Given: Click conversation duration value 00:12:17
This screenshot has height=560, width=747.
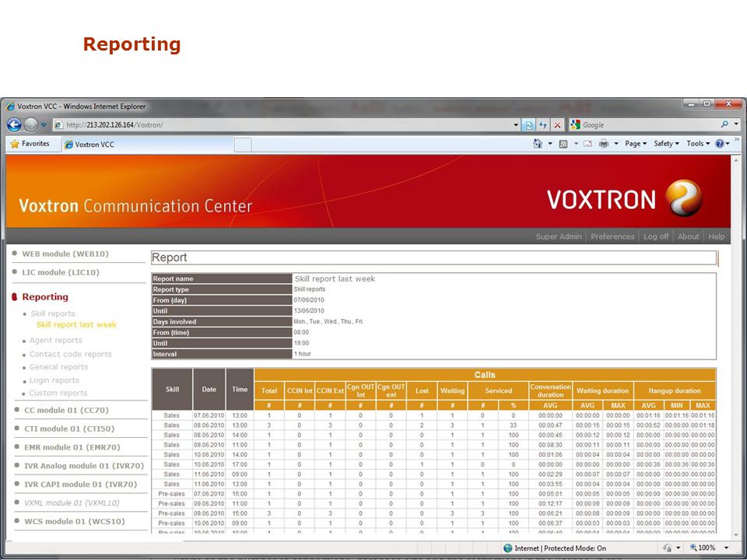Looking at the screenshot, I should 550,503.
